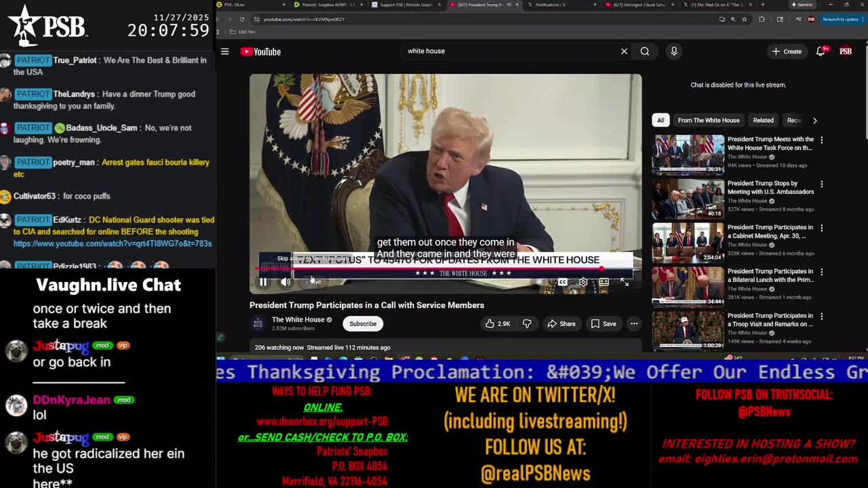Switch to the PSB - DLive tab
The width and height of the screenshot is (868, 488).
[x=251, y=5]
